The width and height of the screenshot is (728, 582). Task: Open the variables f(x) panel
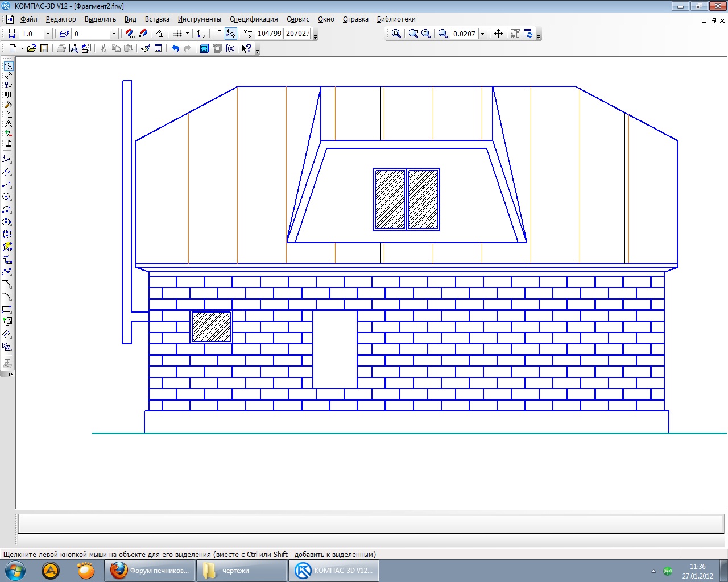(230, 49)
